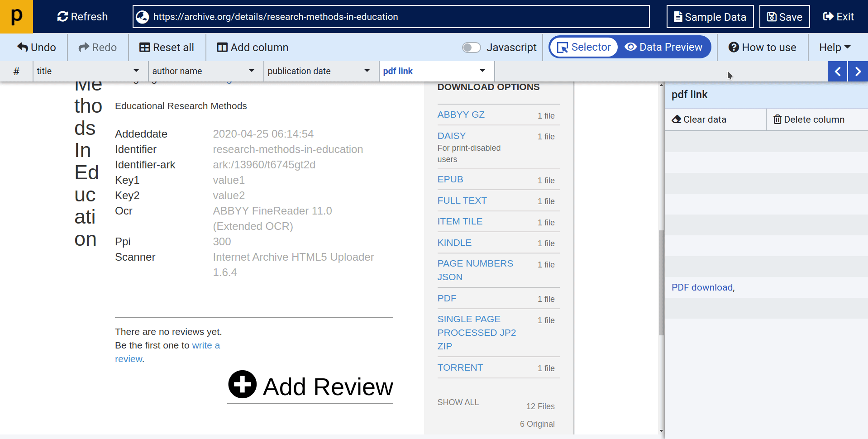Save the scraper using the Save icon
Image resolution: width=868 pixels, height=439 pixels.
point(772,16)
